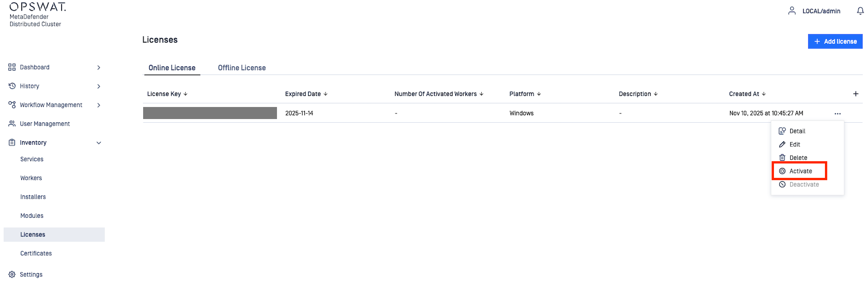Switch to the Offline License tab
Image resolution: width=868 pixels, height=283 pixels.
click(x=242, y=68)
